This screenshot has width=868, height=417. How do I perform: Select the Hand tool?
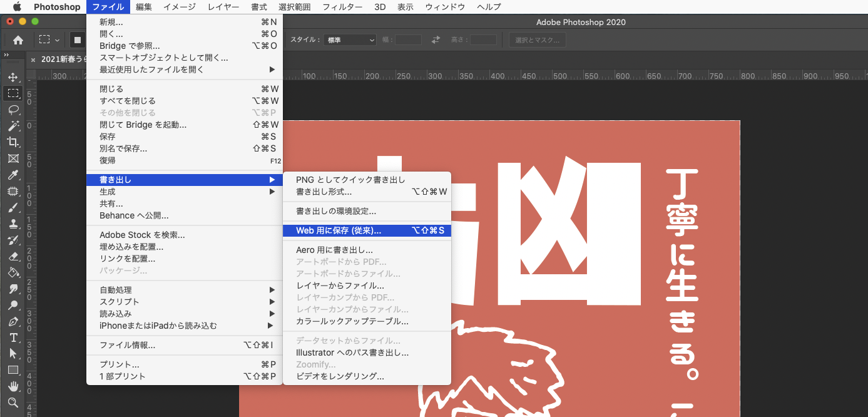coord(13,386)
